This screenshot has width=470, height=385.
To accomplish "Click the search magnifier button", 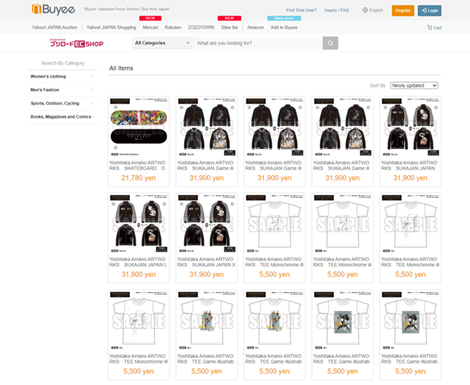I will tap(330, 43).
